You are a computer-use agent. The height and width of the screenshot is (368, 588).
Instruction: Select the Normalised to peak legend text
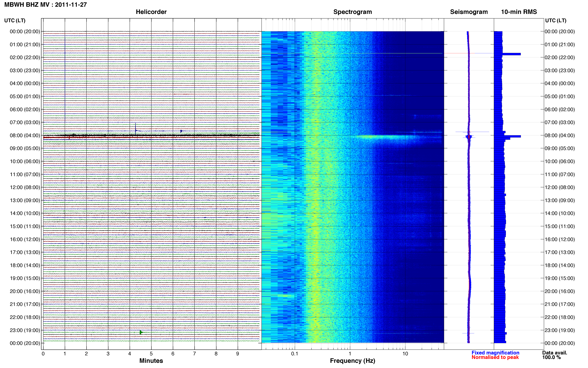click(495, 357)
